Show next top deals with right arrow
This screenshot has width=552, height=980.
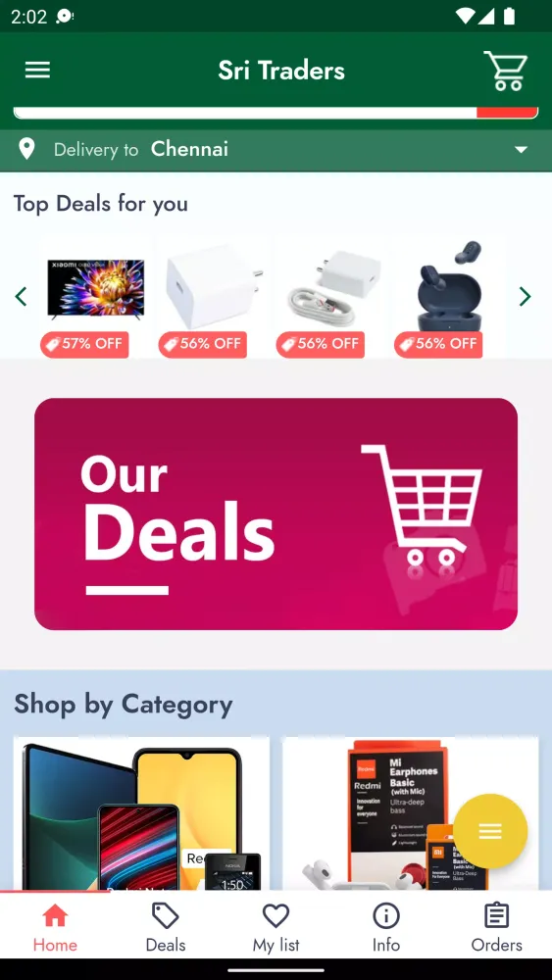526,296
